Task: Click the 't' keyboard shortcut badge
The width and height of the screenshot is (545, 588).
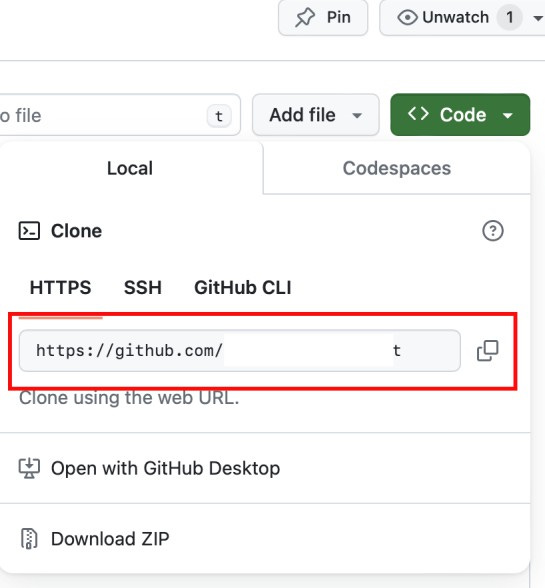Action: (x=219, y=116)
